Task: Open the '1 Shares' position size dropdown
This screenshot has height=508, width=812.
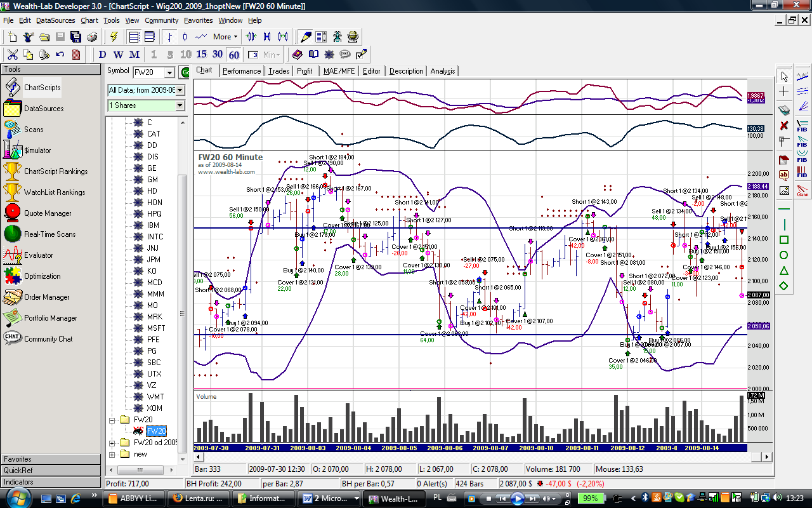Action: coord(180,105)
